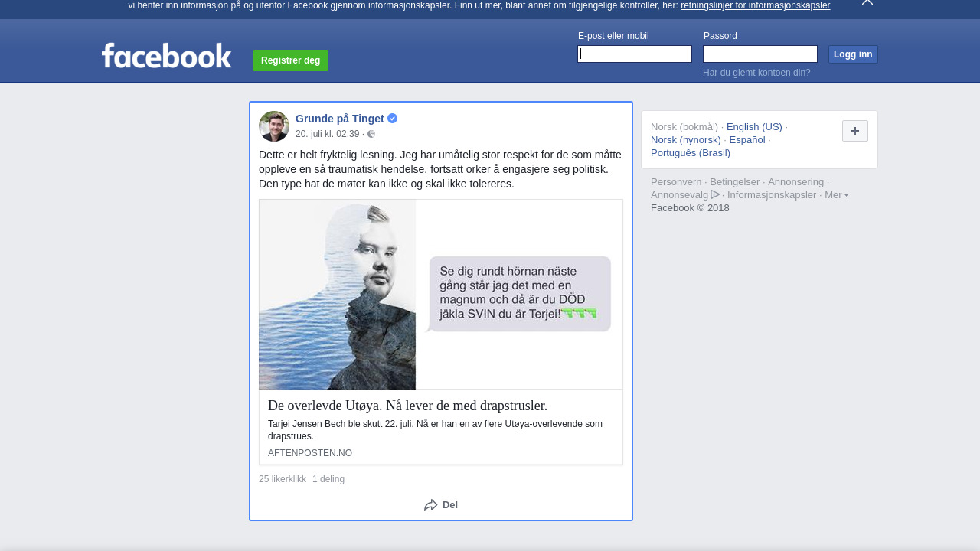980x551 pixels.
Task: Open the Annonsevalg footer link
Action: coord(680,195)
